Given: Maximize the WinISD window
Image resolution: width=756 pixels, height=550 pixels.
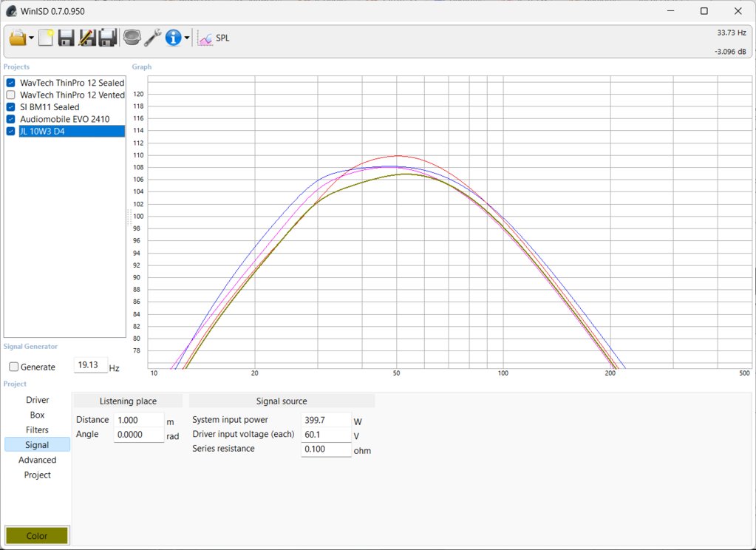Looking at the screenshot, I should (x=704, y=11).
